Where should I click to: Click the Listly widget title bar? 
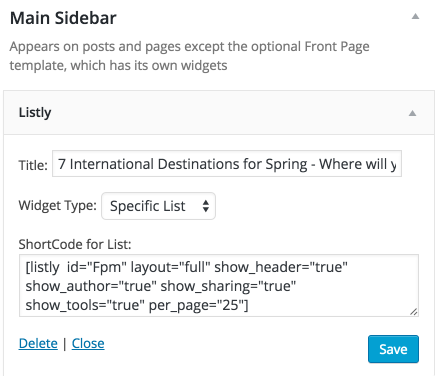click(219, 113)
